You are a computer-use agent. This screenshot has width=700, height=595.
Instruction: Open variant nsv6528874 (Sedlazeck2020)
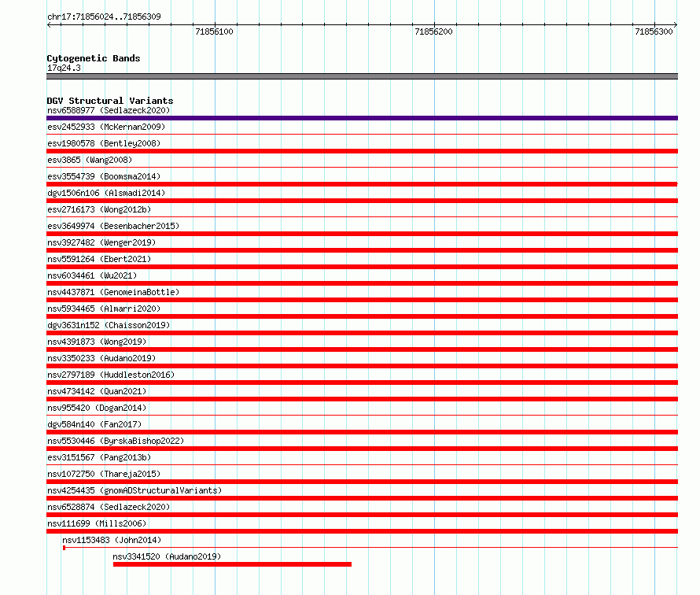109,507
